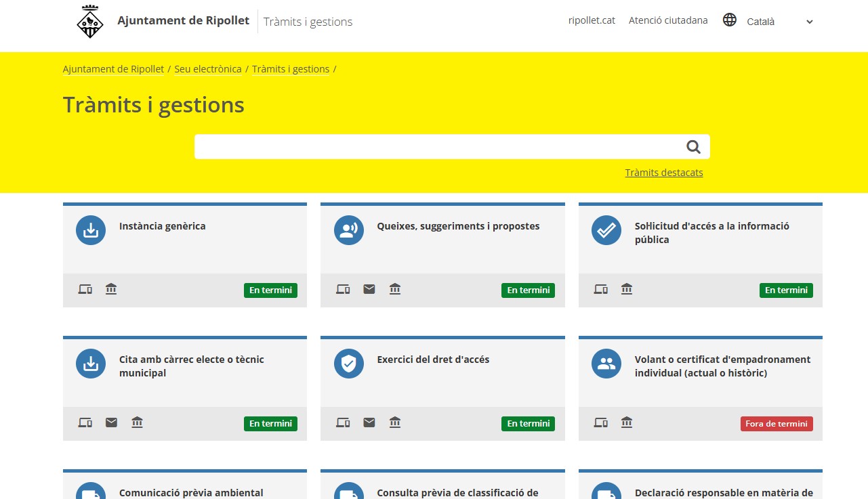
Task: Click the people icon beside Volant o certificat d'empadronament
Action: pyautogui.click(x=606, y=364)
